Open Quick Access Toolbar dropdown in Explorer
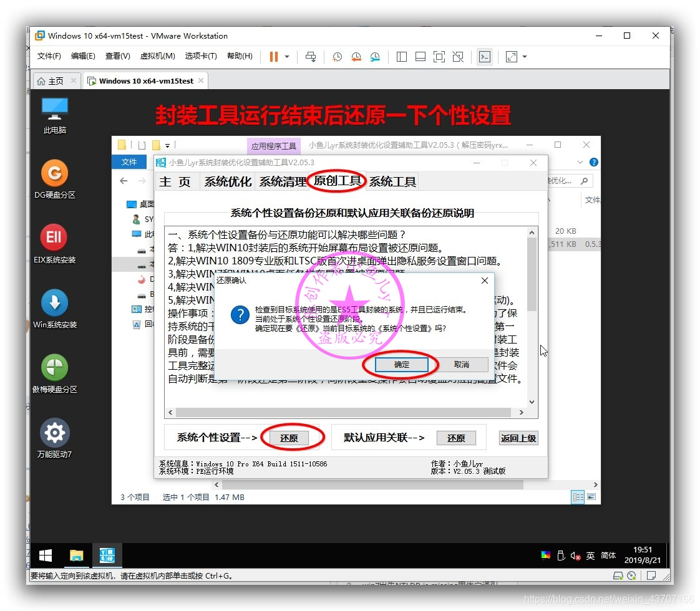This screenshot has height=611, width=700. (167, 145)
